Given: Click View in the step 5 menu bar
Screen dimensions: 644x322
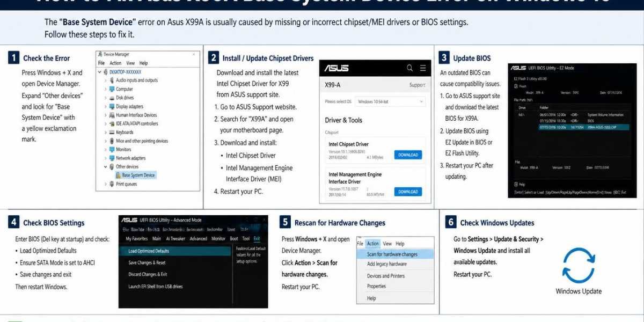Looking at the screenshot, I should [x=387, y=244].
